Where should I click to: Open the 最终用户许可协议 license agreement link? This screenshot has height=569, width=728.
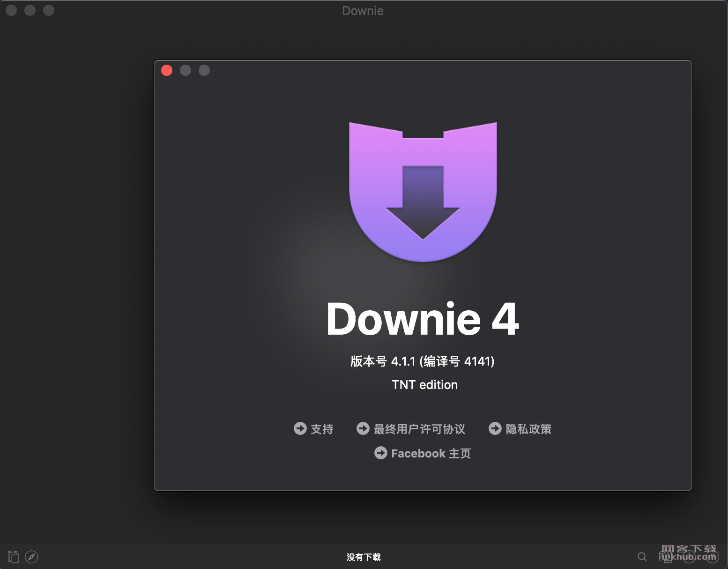(411, 429)
